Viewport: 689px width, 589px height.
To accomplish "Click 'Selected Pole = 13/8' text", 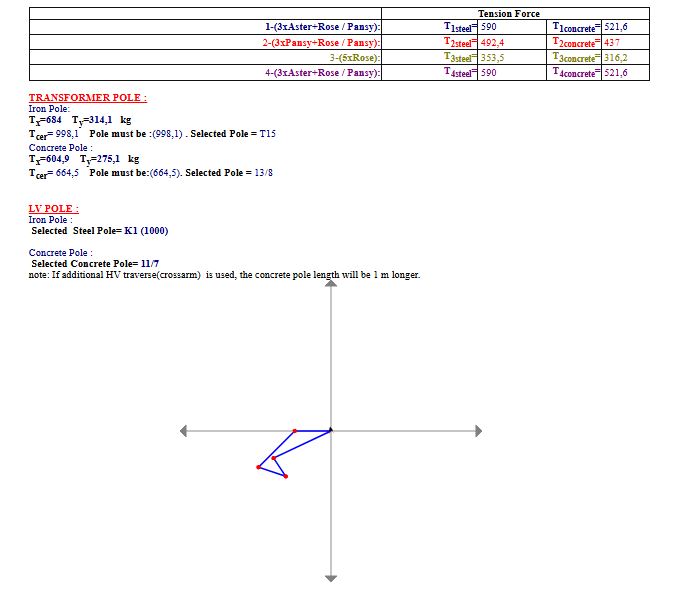I will coord(229,173).
